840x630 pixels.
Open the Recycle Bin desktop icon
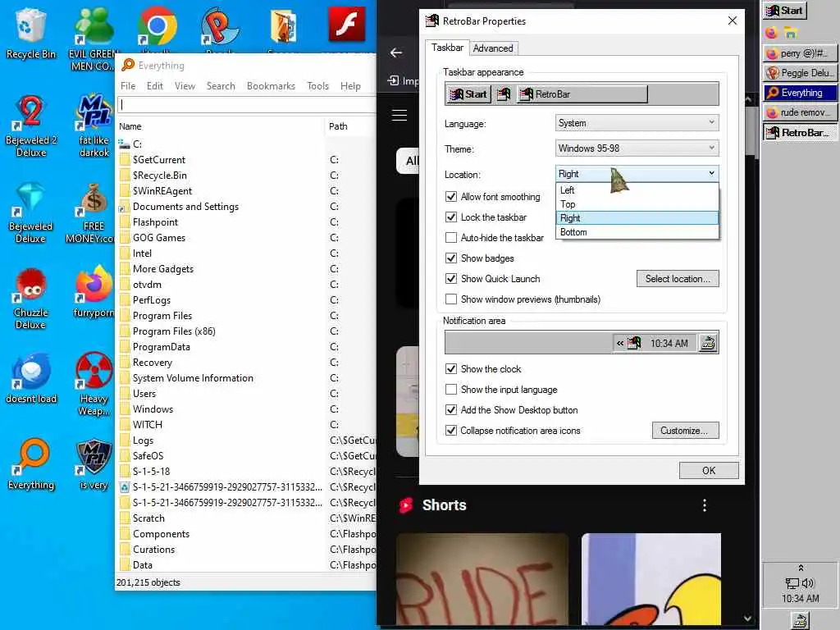coord(30,33)
